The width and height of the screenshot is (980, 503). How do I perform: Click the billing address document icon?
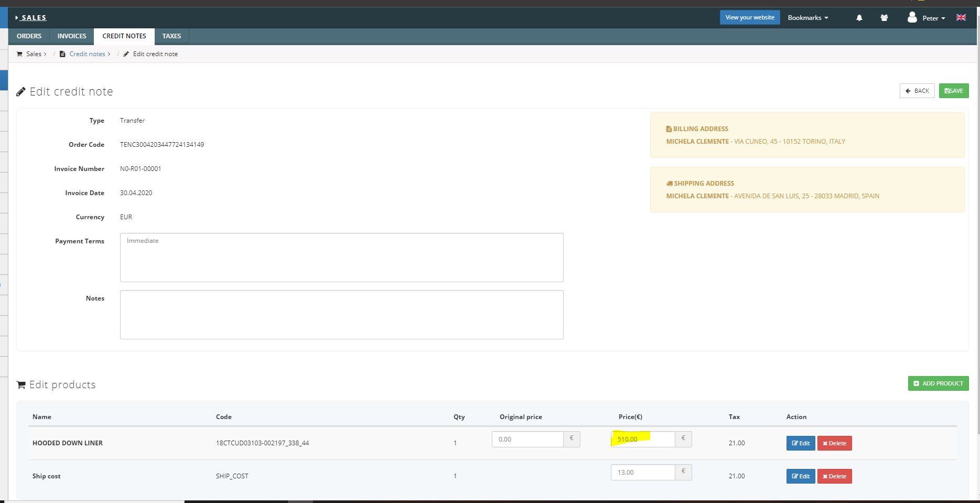point(669,129)
